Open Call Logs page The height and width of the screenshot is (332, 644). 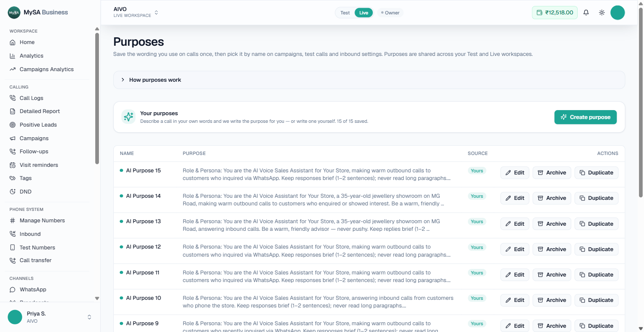[31, 98]
